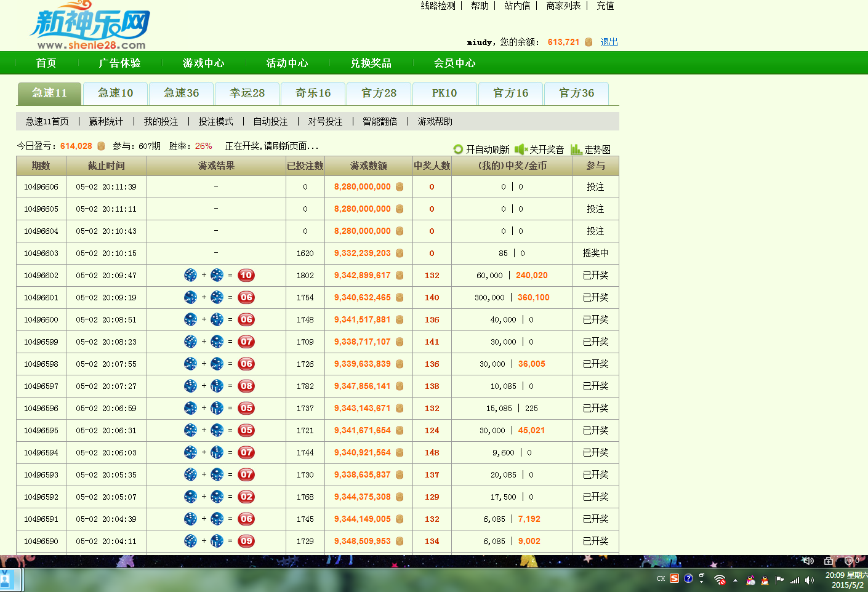Show hidden tray icons arrow
Image resolution: width=868 pixels, height=592 pixels.
tap(735, 580)
